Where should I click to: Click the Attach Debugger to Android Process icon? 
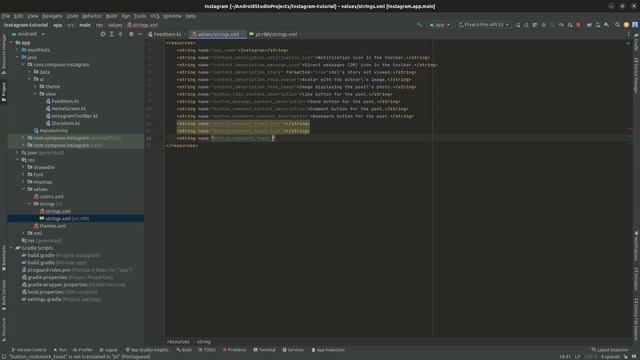point(570,25)
